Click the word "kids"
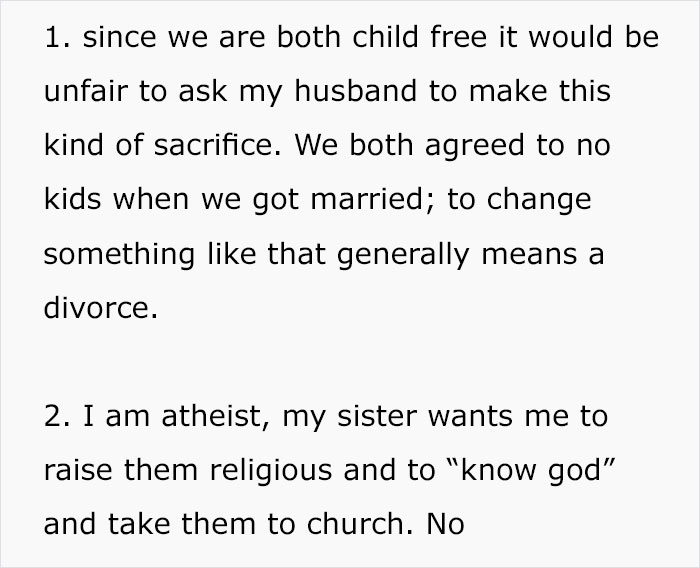 pyautogui.click(x=76, y=197)
